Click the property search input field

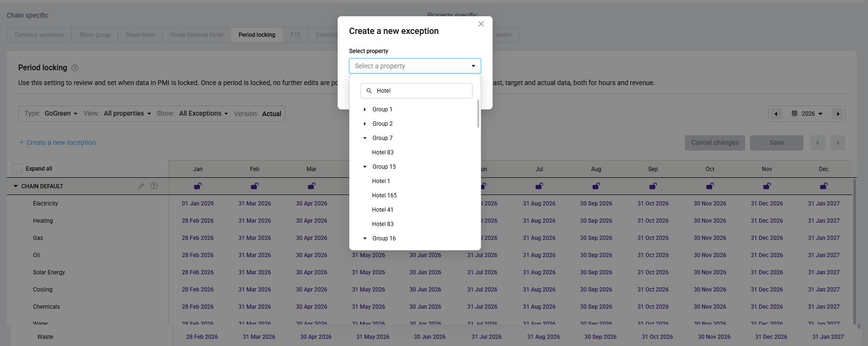[421, 91]
